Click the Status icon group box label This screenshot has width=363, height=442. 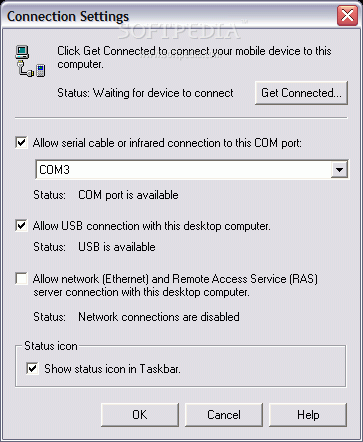coord(51,346)
